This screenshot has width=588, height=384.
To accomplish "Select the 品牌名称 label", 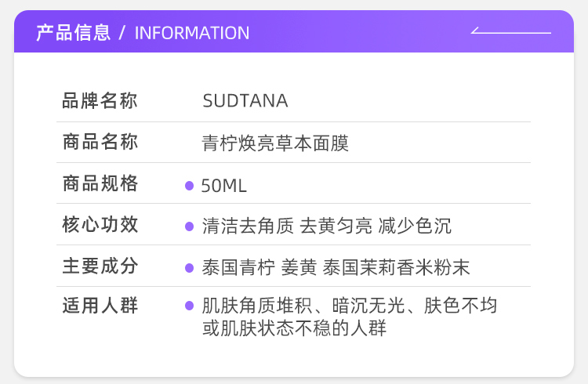I will pos(100,101).
